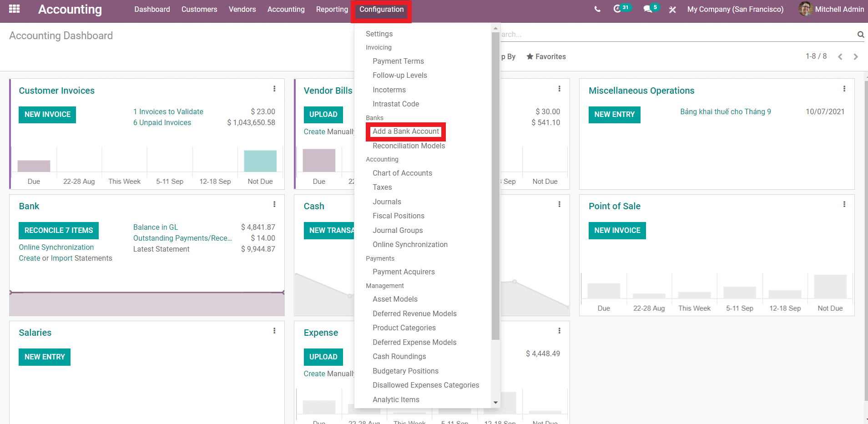Screen dimensions: 868x424
Task: Open the Dashboard menu
Action: 152,9
